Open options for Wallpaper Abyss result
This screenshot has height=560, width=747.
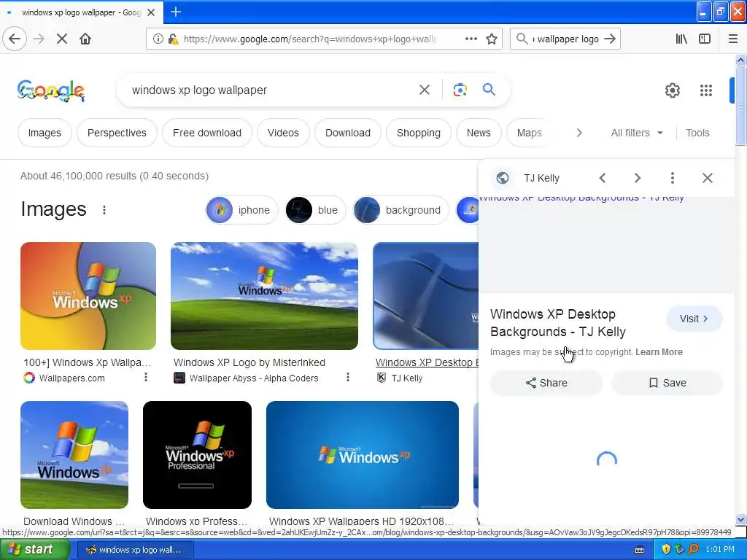click(x=348, y=377)
